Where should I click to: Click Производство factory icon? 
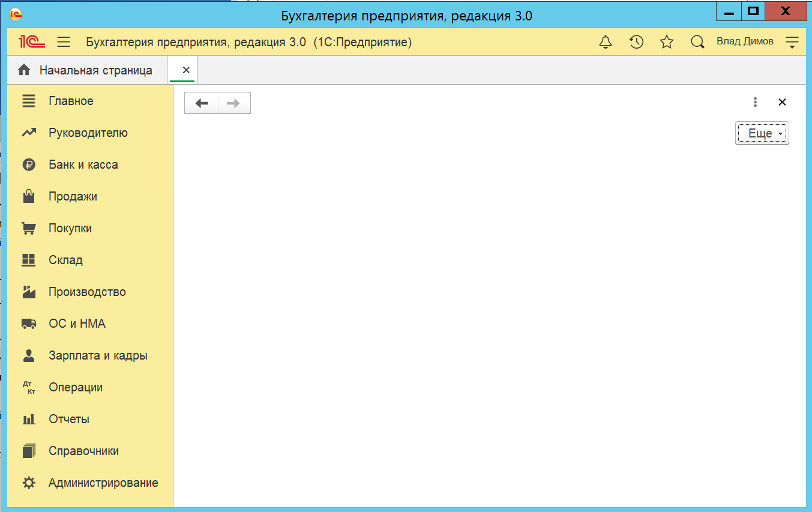(x=29, y=292)
